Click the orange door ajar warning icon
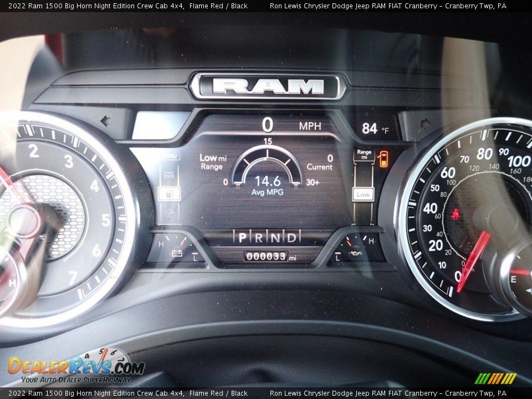The height and width of the screenshot is (399, 532). coord(383,159)
